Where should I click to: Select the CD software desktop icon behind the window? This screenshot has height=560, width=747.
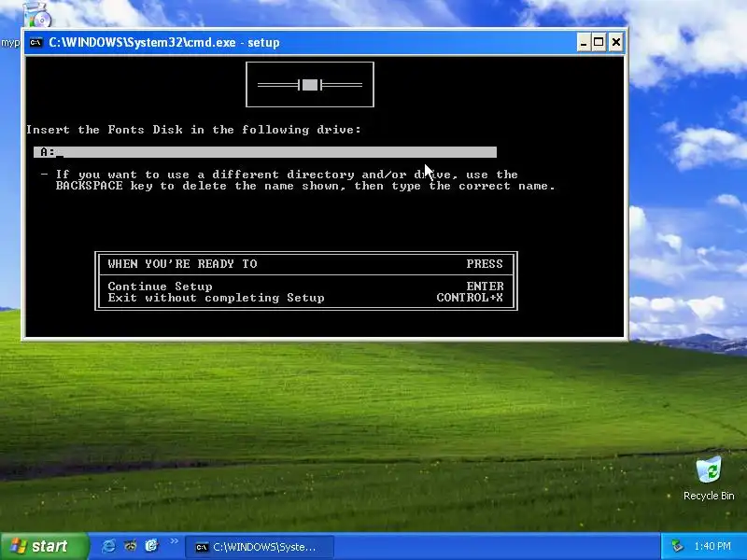(x=37, y=14)
